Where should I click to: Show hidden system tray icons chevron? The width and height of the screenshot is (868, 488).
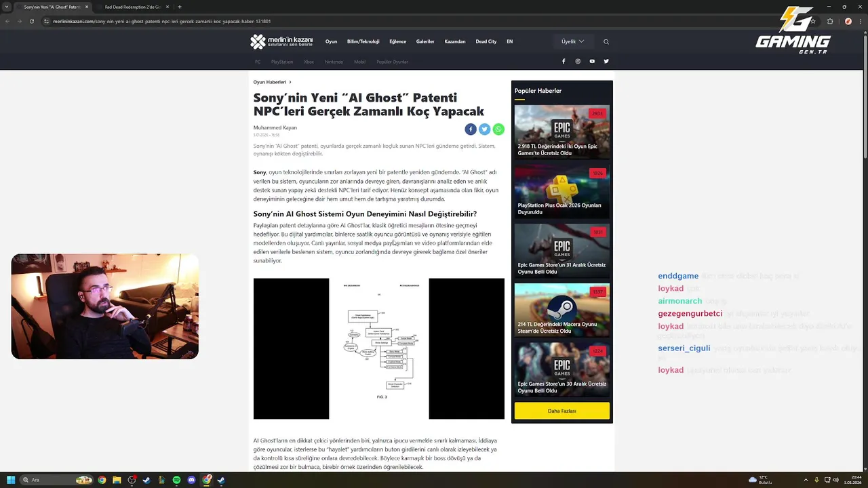coord(806,480)
